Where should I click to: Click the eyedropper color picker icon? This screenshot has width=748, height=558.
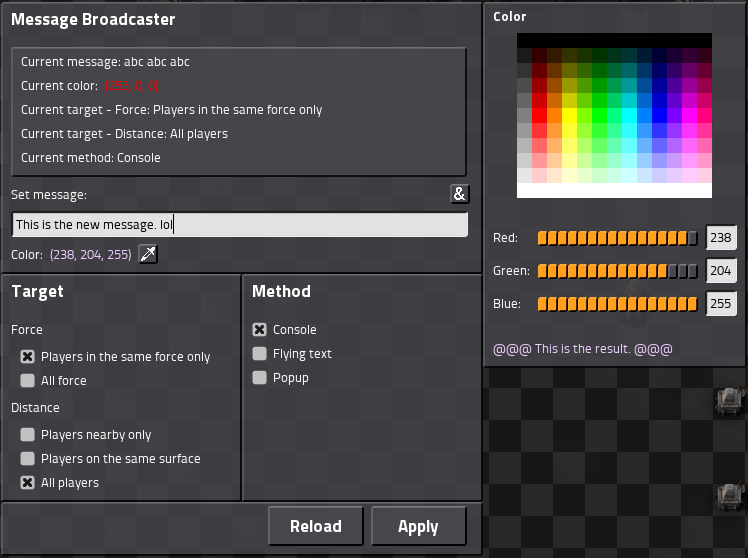coord(148,255)
